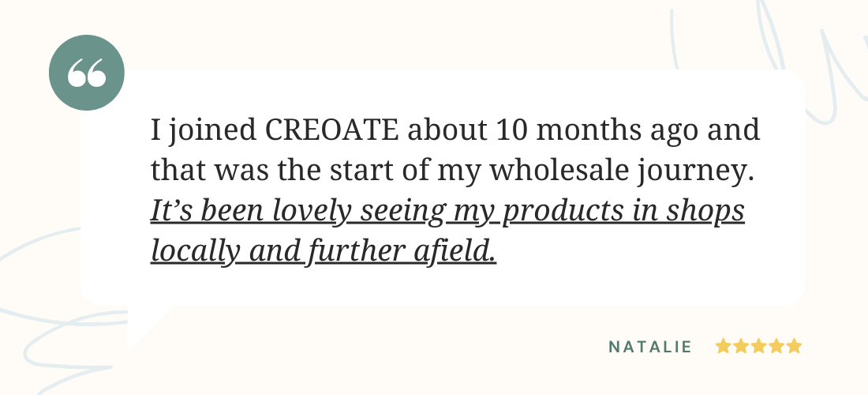The height and width of the screenshot is (395, 868).
Task: Select the second gold rating star
Action: pyautogui.click(x=741, y=346)
